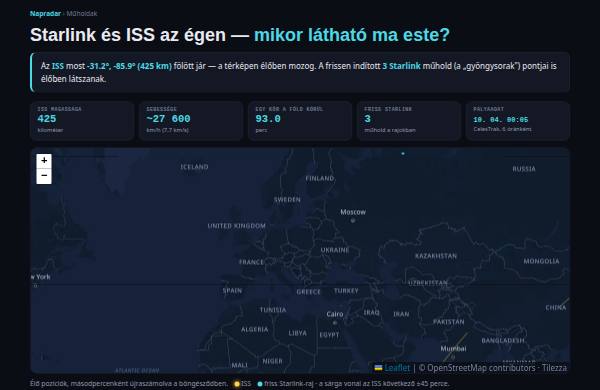Open the Tilezza attribution link
This screenshot has height=390, width=600.
(554, 368)
